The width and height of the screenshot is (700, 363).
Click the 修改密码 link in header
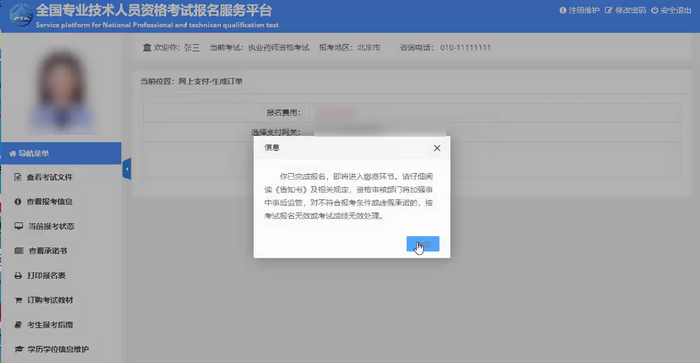coord(625,10)
